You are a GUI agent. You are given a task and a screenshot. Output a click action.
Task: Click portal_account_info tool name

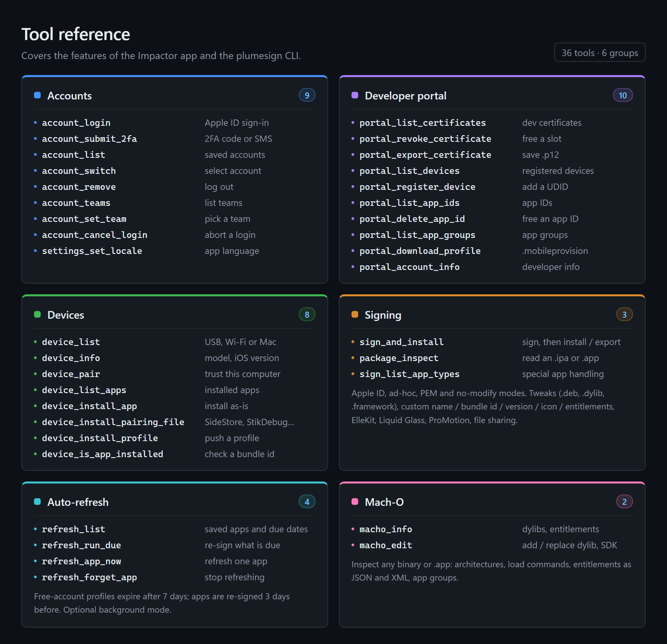tap(410, 267)
